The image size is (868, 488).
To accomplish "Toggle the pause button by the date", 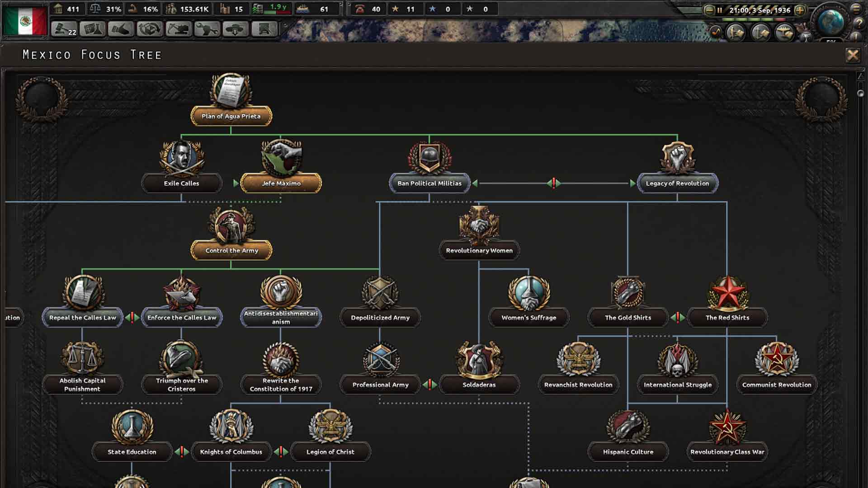I will (x=719, y=10).
